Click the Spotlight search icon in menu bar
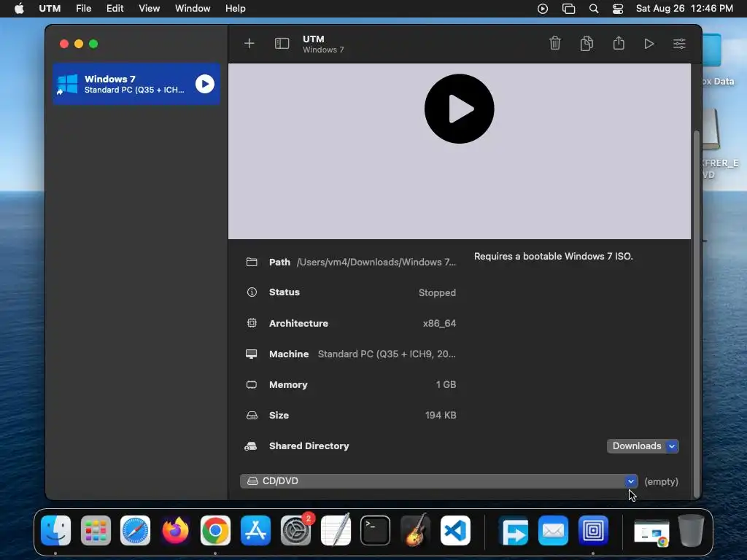The width and height of the screenshot is (747, 560). [x=594, y=9]
